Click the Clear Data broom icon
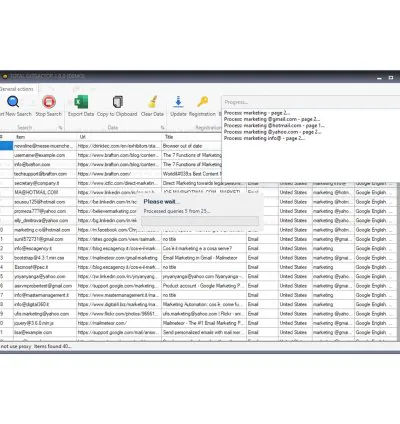This screenshot has height=424, width=400. point(153,102)
